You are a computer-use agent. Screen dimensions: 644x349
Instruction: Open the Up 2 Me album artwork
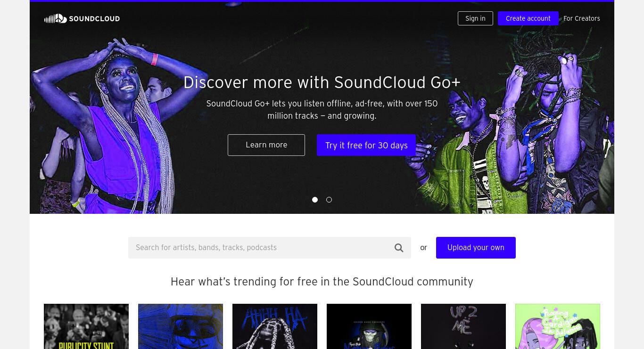(463, 326)
